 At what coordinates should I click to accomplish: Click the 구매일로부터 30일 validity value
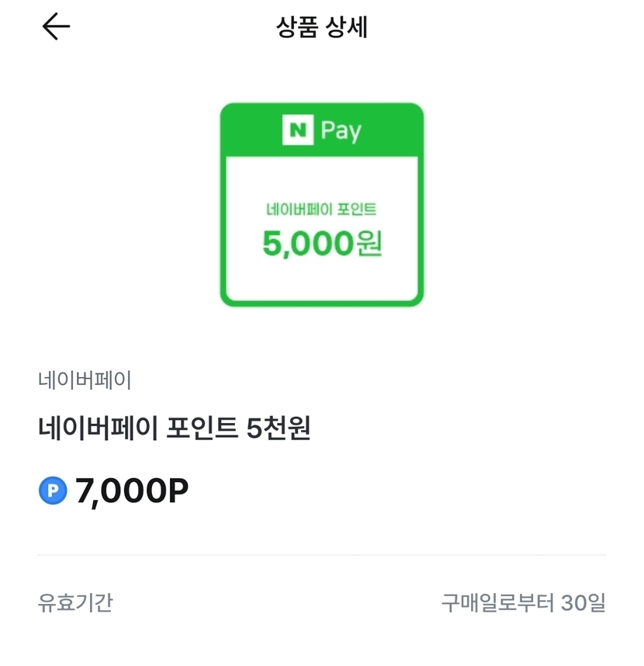524,602
